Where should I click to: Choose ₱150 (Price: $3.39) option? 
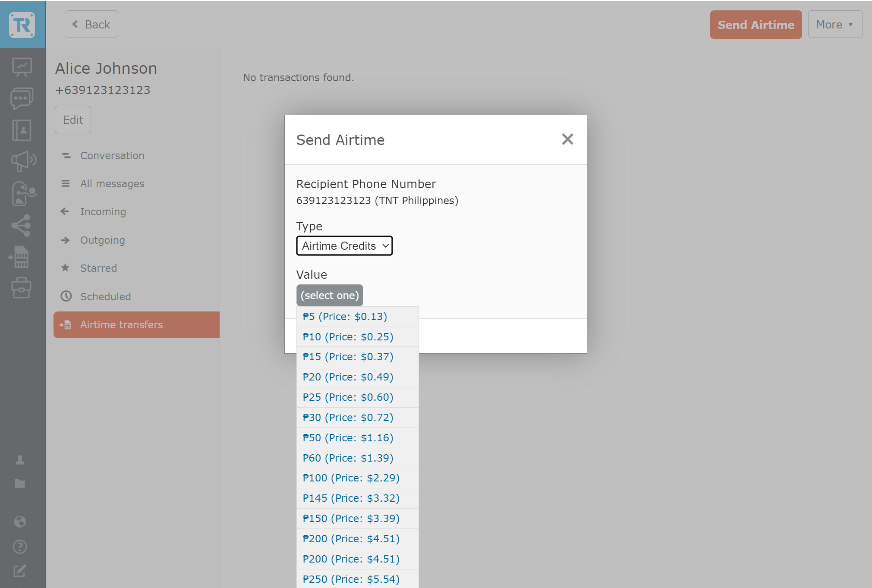pos(357,519)
